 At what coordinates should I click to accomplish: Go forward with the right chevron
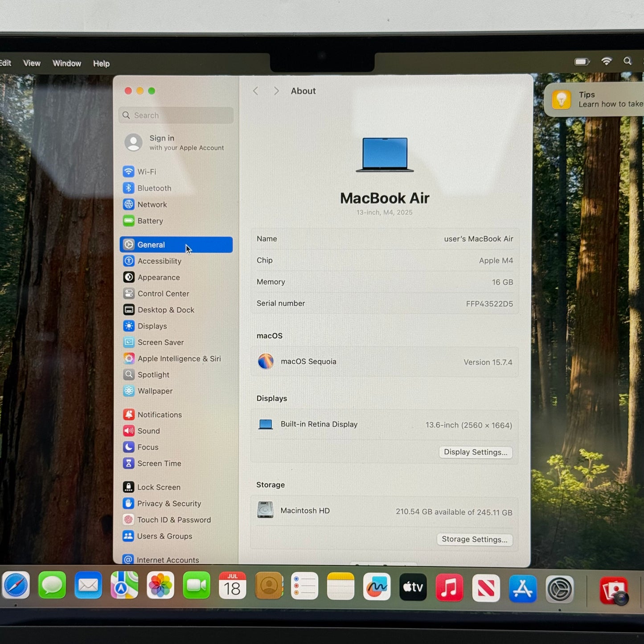[x=276, y=91]
